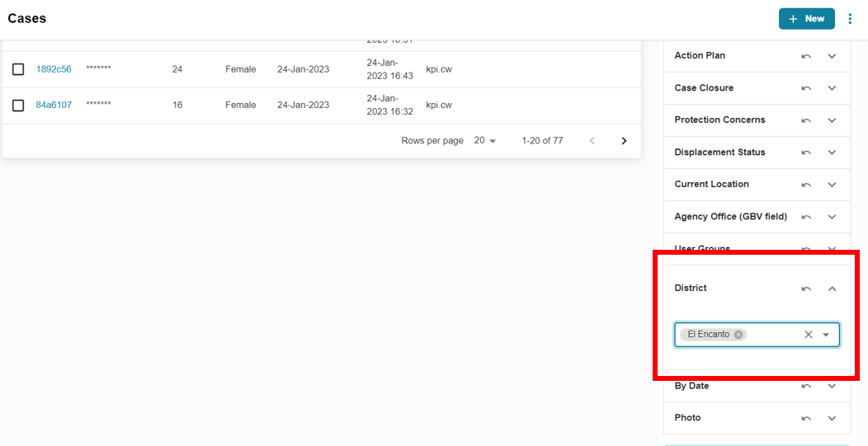Click the 1-20 of 77 pagination text
Screen dimensions: 868x446
pyautogui.click(x=542, y=140)
